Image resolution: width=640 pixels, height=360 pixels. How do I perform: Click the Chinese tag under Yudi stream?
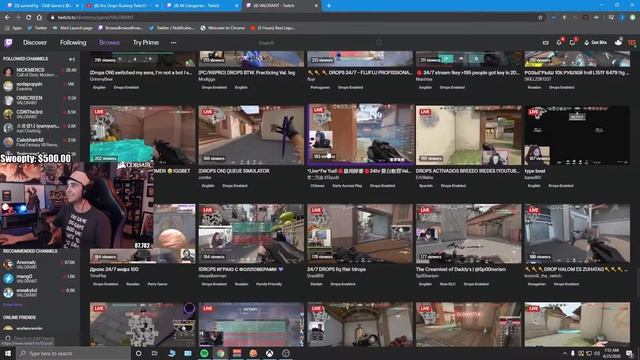coord(317,186)
